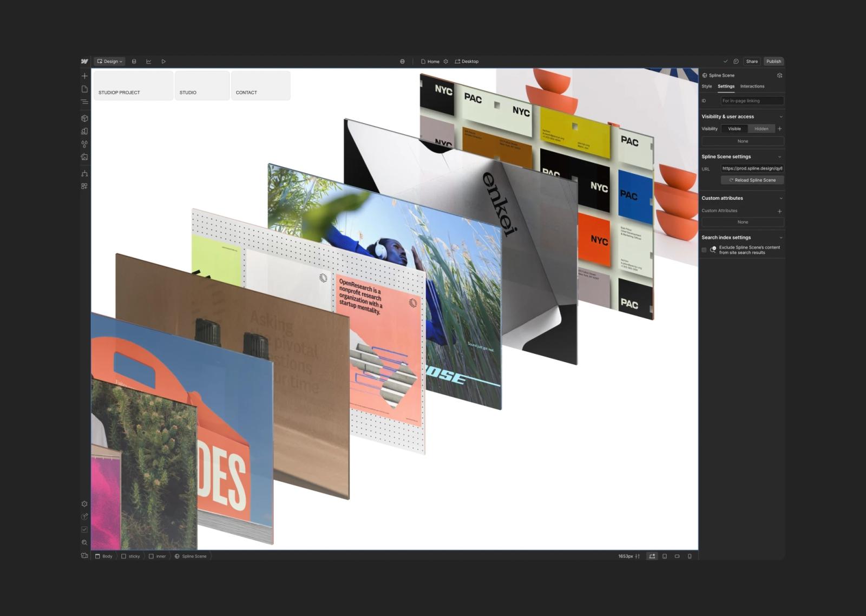The width and height of the screenshot is (866, 616).
Task: Open the Style selectors droplets panel
Action: (x=84, y=144)
